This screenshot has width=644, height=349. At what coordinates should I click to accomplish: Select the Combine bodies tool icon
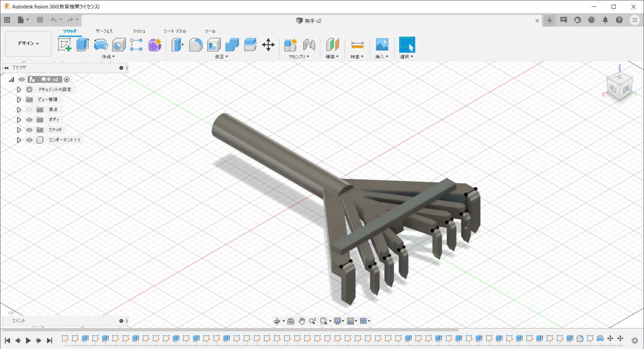pyautogui.click(x=232, y=44)
